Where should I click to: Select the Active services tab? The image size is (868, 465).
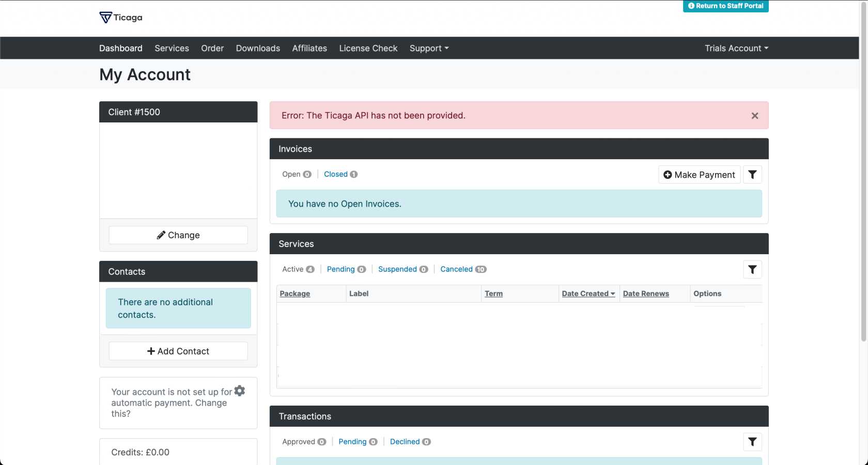(x=298, y=269)
